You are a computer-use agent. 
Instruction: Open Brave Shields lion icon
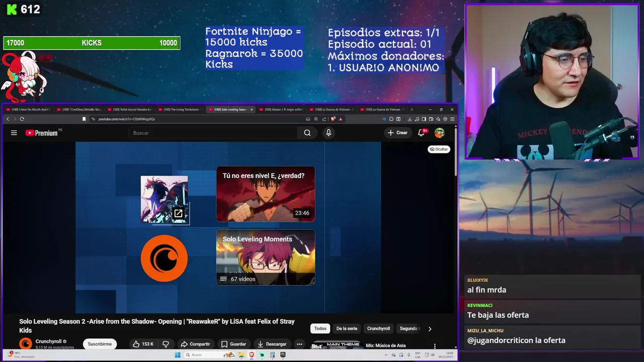tap(333, 119)
